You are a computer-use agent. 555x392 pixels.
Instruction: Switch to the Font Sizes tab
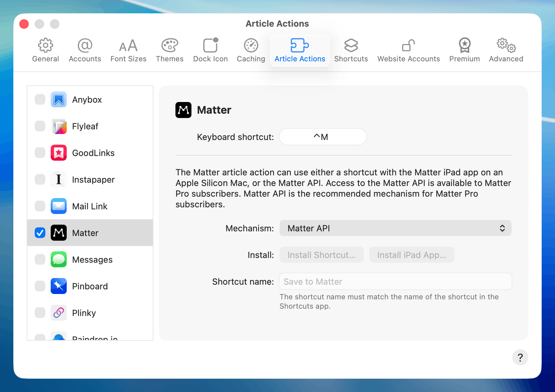coord(128,50)
